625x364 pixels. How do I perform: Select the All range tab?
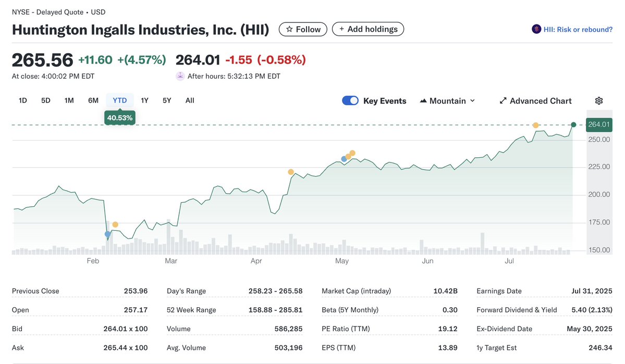point(190,101)
